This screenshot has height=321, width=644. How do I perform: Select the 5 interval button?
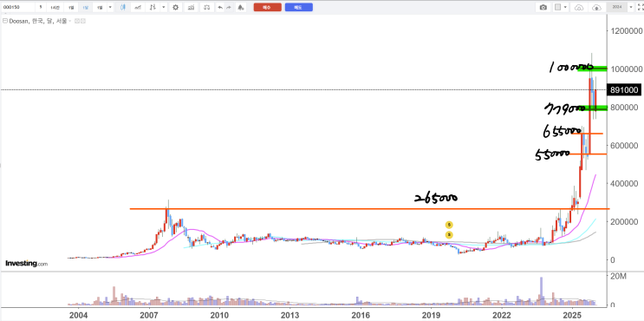click(41, 8)
